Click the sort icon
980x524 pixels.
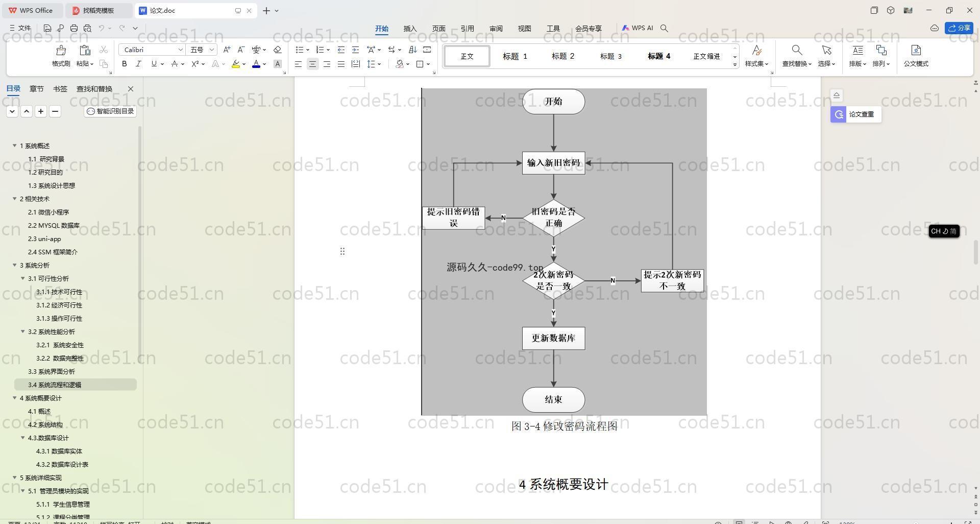coord(413,50)
